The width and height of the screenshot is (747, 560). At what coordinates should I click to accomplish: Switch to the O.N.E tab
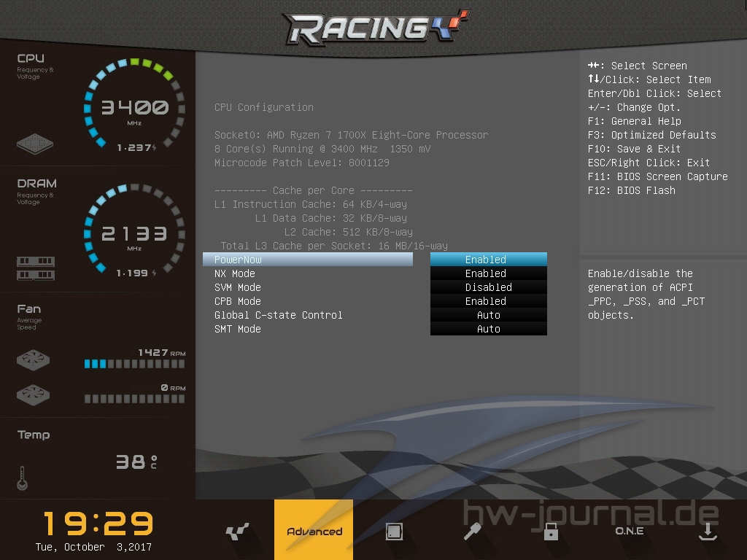point(629,531)
